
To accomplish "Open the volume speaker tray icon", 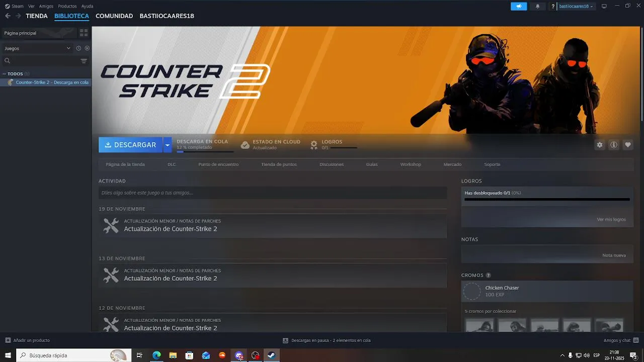I will [x=587, y=355].
